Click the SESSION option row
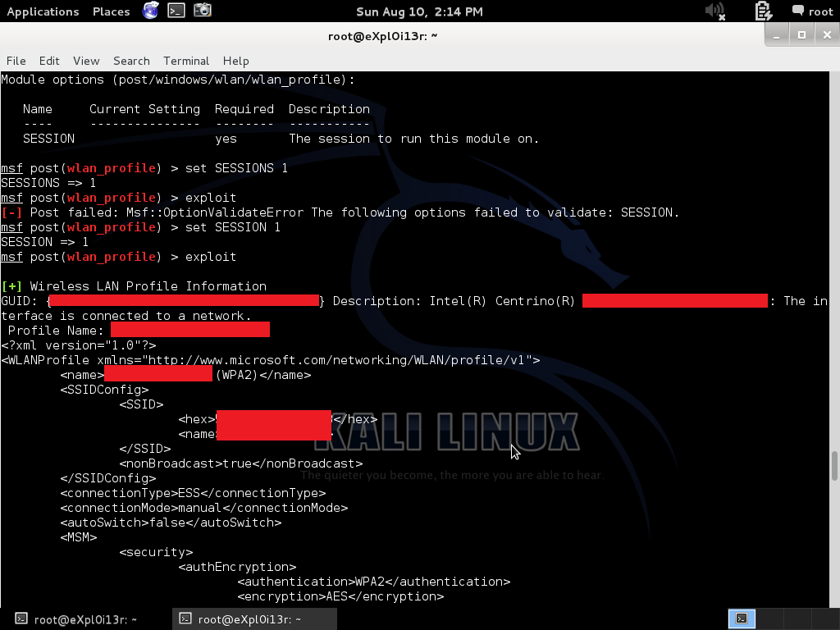This screenshot has width=840, height=630. pyautogui.click(x=281, y=139)
